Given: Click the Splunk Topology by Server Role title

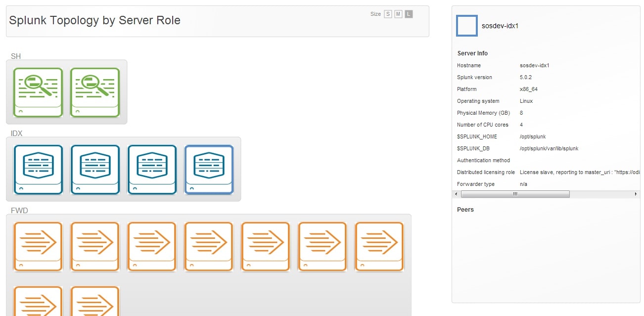Looking at the screenshot, I should (x=94, y=20).
